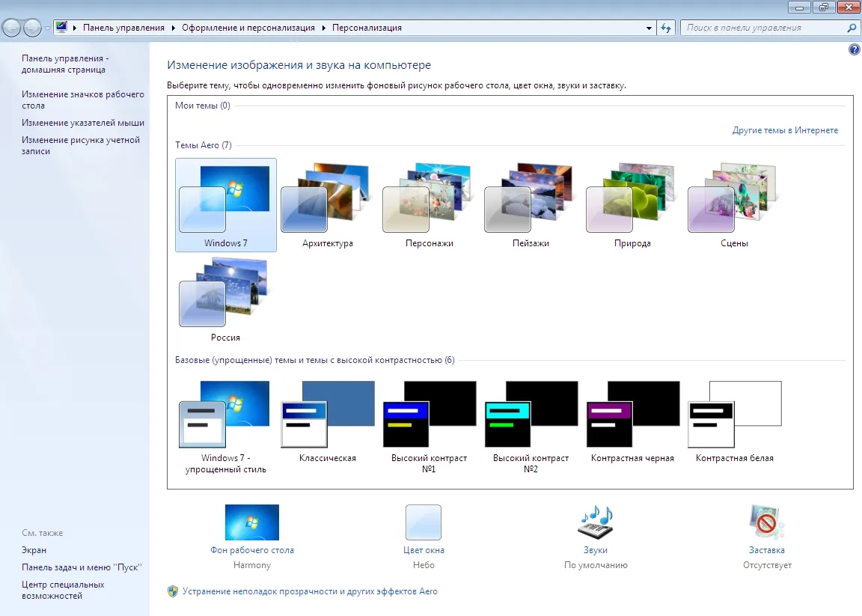Apply the Архитектура theme

coord(327,205)
